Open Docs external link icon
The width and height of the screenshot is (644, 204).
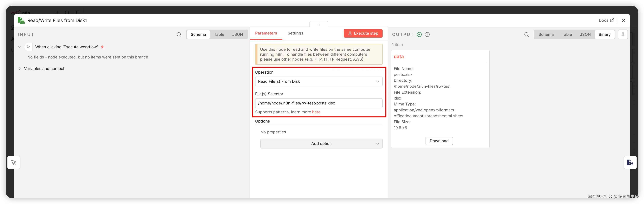coord(612,20)
